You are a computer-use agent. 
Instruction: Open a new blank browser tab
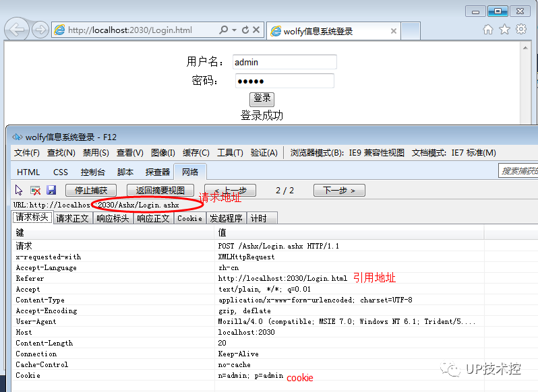(x=411, y=31)
